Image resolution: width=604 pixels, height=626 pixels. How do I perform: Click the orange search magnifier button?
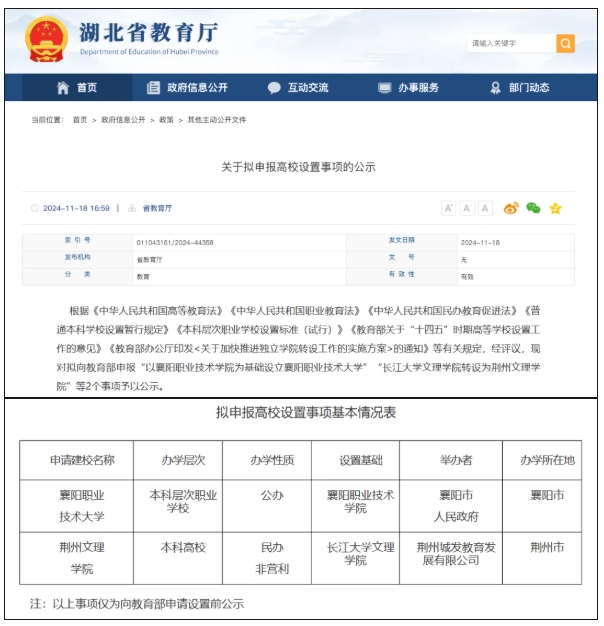click(x=565, y=43)
